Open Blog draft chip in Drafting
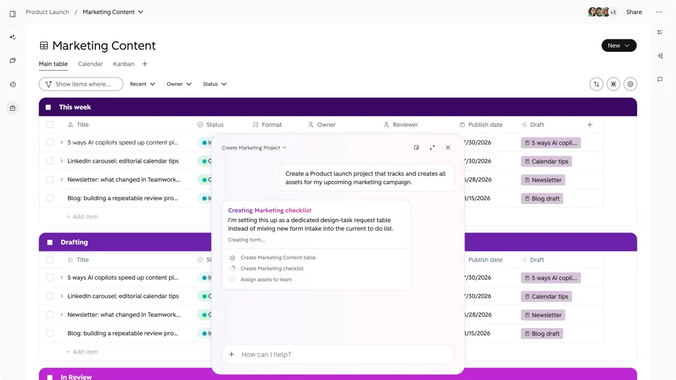The height and width of the screenshot is (380, 676). pos(542,333)
